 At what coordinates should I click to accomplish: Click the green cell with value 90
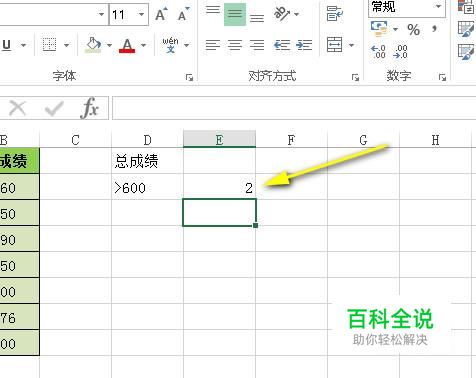(19, 239)
